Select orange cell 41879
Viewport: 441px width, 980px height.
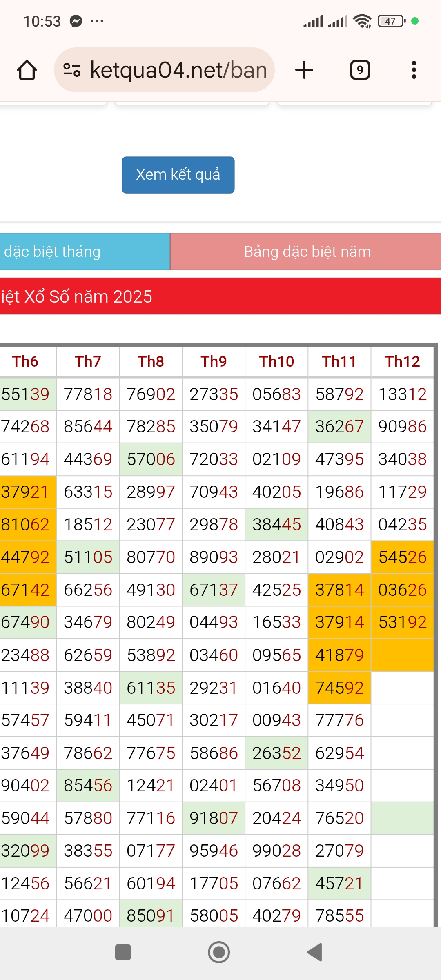point(340,655)
